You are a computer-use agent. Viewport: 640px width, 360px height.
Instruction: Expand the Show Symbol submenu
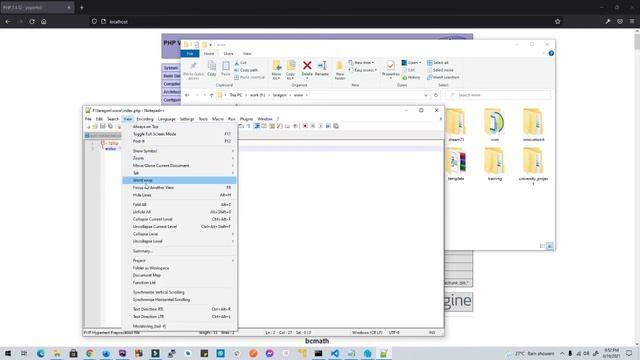[x=179, y=151]
